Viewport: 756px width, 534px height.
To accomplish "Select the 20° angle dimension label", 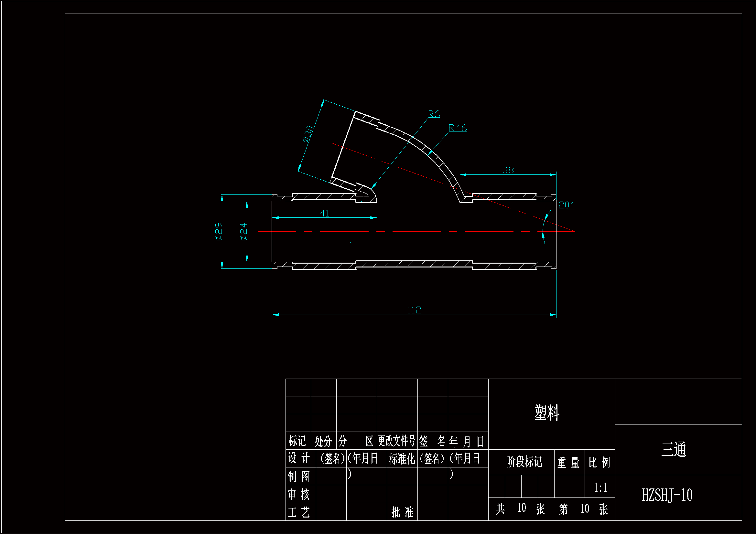I will (566, 205).
